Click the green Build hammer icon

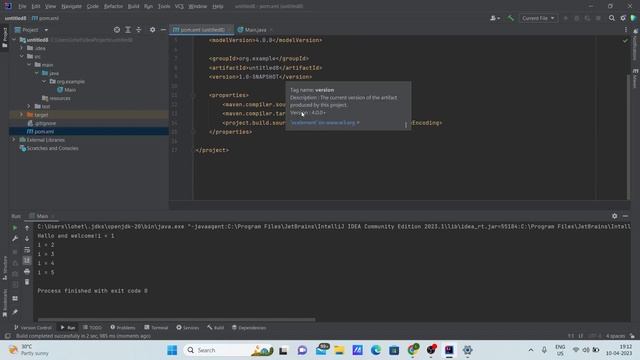(x=510, y=18)
